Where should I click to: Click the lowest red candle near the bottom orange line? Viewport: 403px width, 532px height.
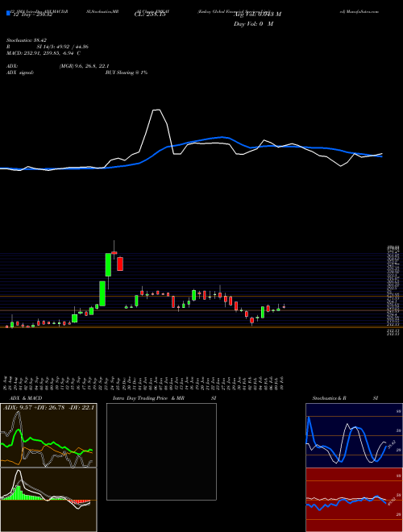pos(251,321)
